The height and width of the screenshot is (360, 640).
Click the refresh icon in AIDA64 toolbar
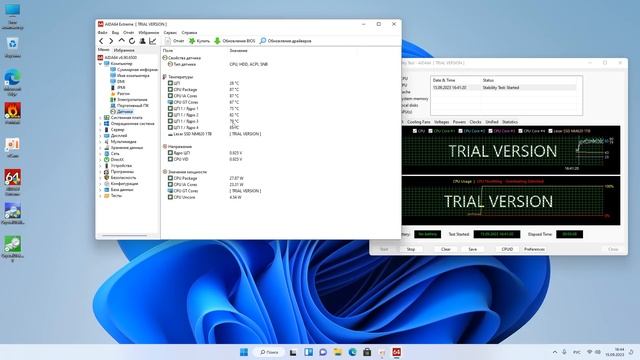click(131, 41)
